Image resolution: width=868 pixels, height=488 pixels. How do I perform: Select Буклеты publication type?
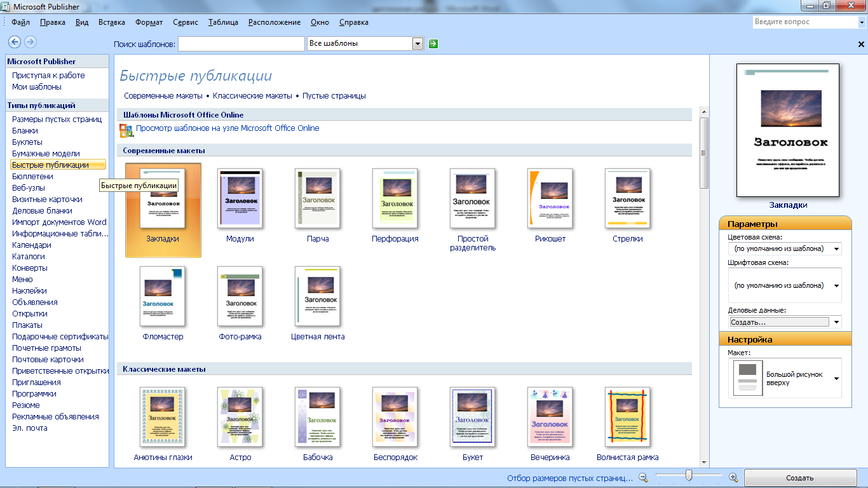[x=27, y=142]
